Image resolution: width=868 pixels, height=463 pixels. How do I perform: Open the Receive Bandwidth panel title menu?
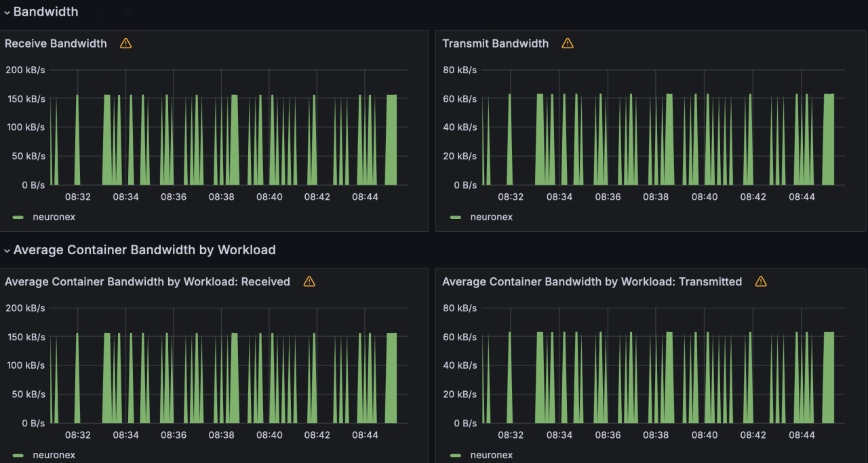(x=56, y=43)
